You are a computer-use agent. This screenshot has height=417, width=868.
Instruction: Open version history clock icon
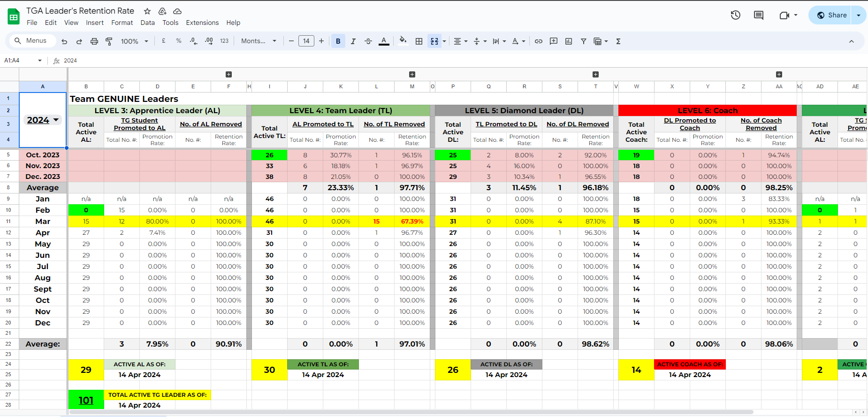[736, 15]
